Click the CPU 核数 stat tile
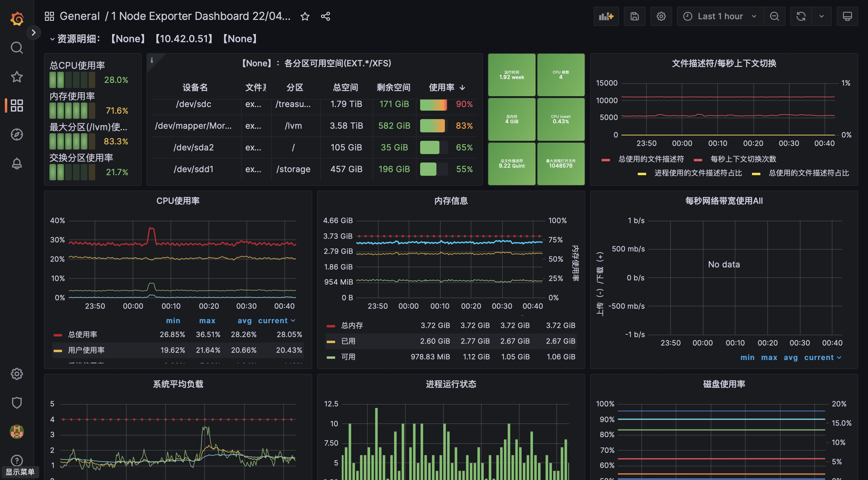Image resolution: width=868 pixels, height=480 pixels. [x=561, y=75]
